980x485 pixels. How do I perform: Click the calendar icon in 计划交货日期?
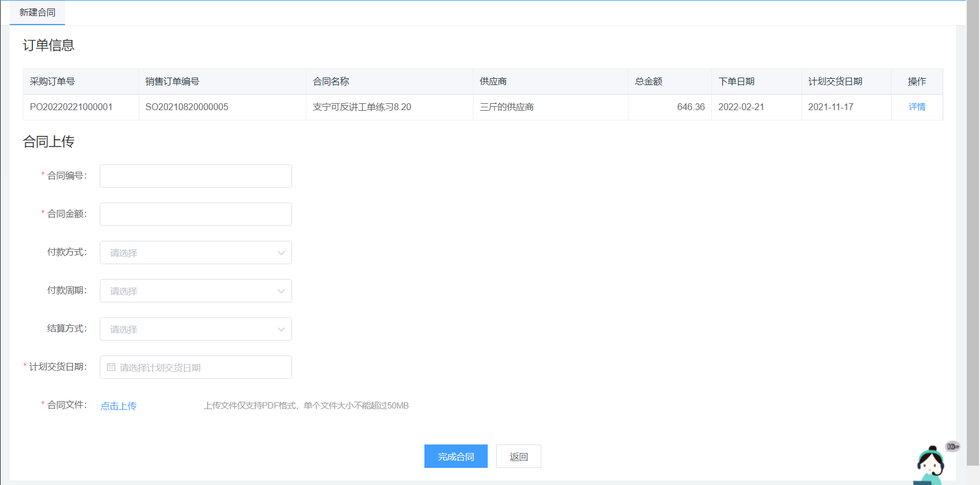(x=111, y=367)
